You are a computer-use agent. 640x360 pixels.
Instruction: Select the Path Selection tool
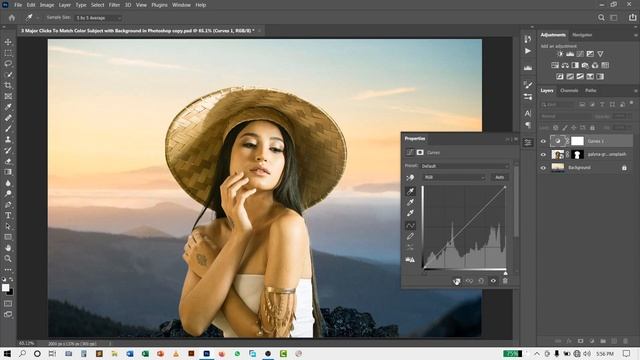(8, 226)
